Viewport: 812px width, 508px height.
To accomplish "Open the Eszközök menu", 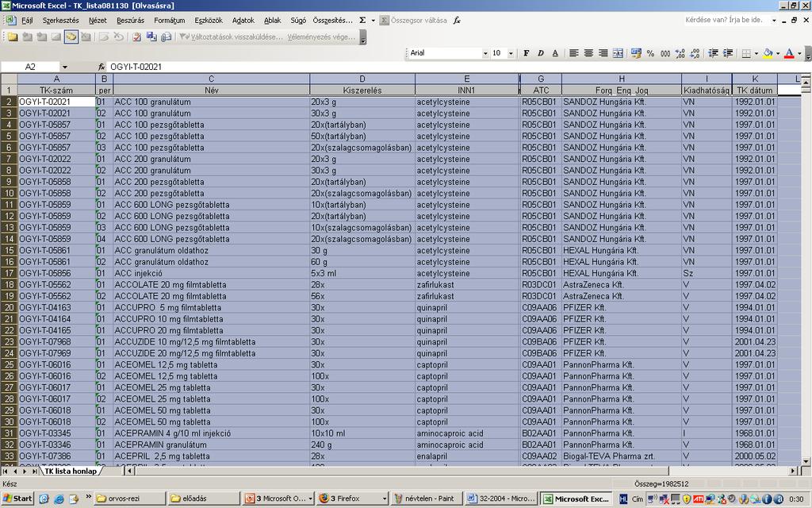I will coord(209,20).
